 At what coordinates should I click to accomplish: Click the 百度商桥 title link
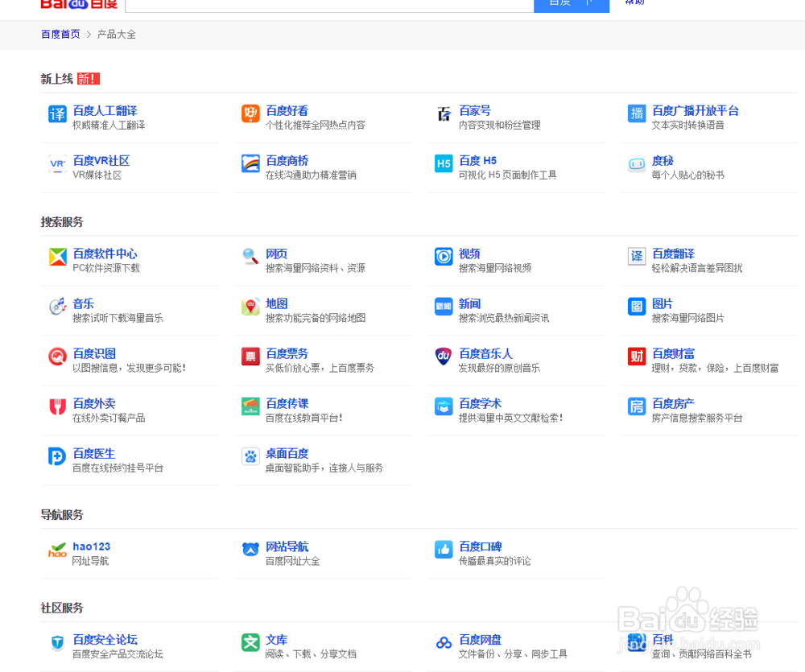tap(287, 161)
